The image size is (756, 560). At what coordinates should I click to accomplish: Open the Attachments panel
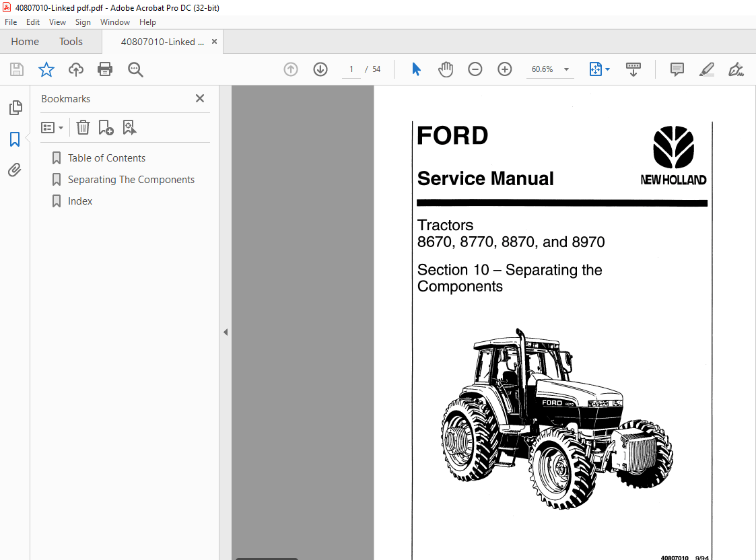(x=15, y=170)
